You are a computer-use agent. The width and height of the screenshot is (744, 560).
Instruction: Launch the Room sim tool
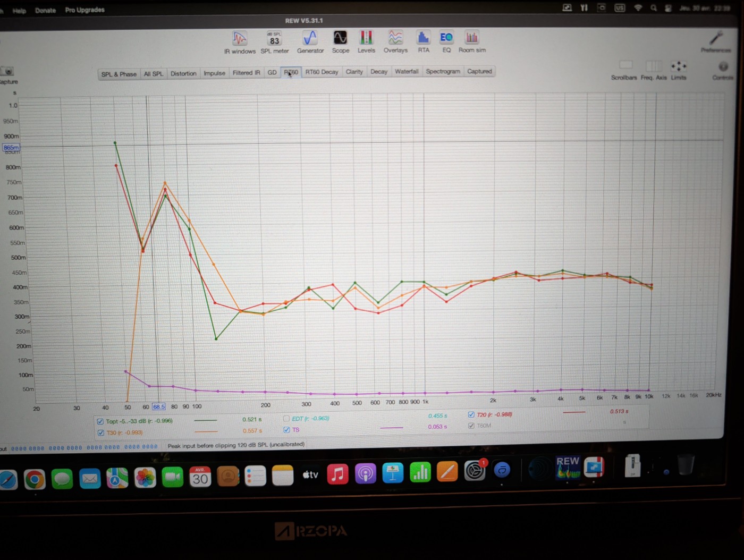pos(472,42)
